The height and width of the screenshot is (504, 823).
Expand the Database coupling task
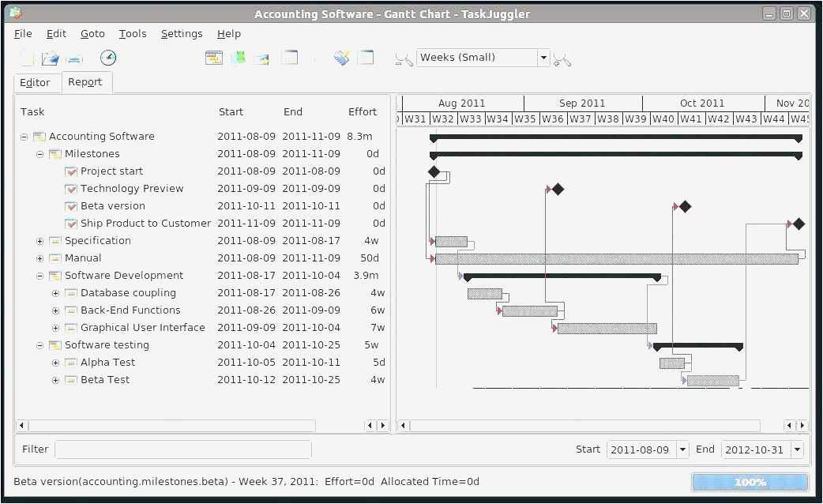55,294
